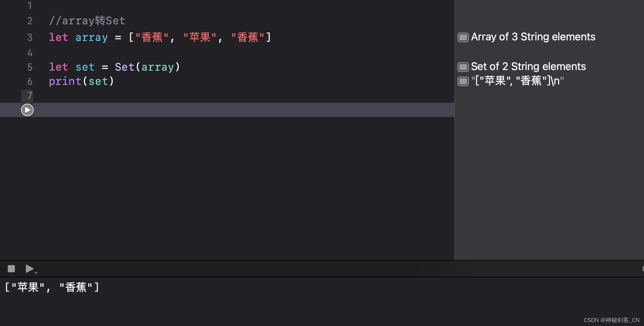Viewport: 644px width, 326px height.
Task: Click the CSDN watermark in the corner
Action: pyautogui.click(x=611, y=320)
